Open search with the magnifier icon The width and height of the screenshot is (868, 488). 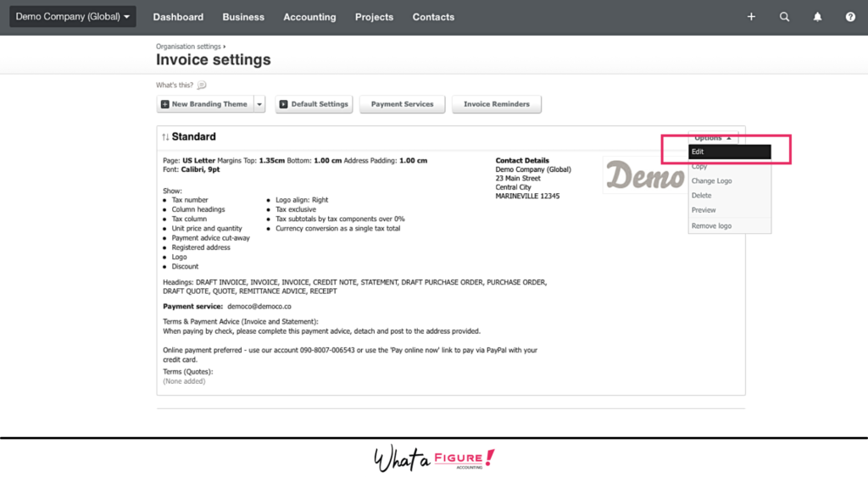click(x=784, y=17)
